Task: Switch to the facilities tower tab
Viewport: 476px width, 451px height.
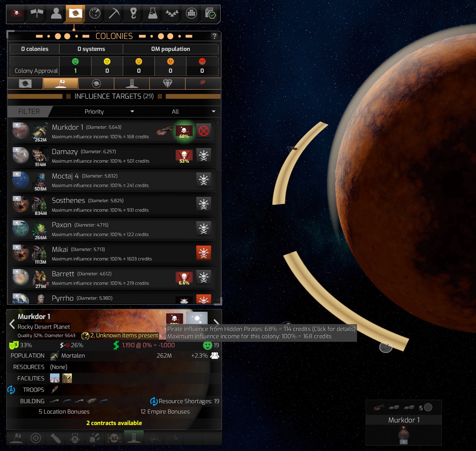Action: (x=132, y=84)
